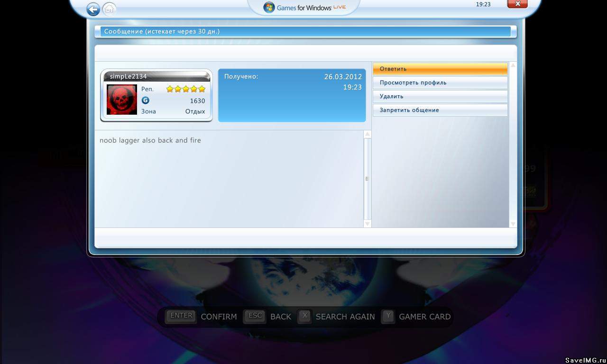Viewport: 607px width, 364px height.
Task: Click the simpLe2134 gamertag header
Action: [x=156, y=76]
